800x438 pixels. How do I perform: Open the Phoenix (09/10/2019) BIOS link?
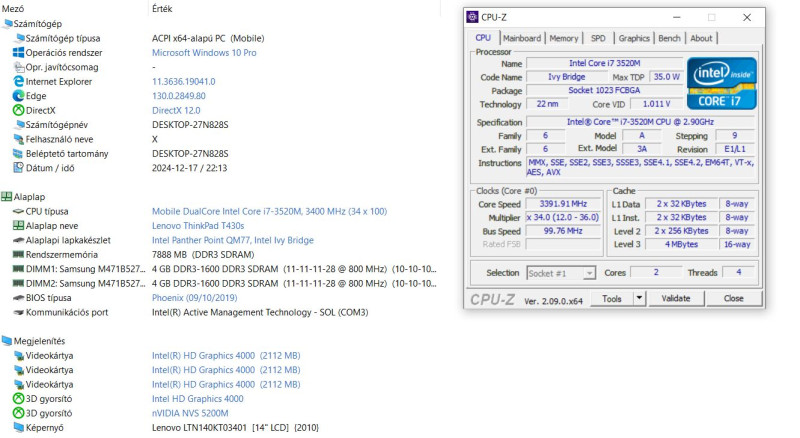(x=194, y=298)
